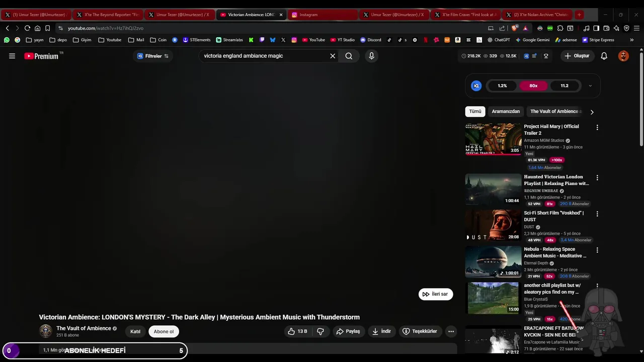This screenshot has height=362, width=644.
Task: Run search with the magnifier button
Action: tap(349, 56)
